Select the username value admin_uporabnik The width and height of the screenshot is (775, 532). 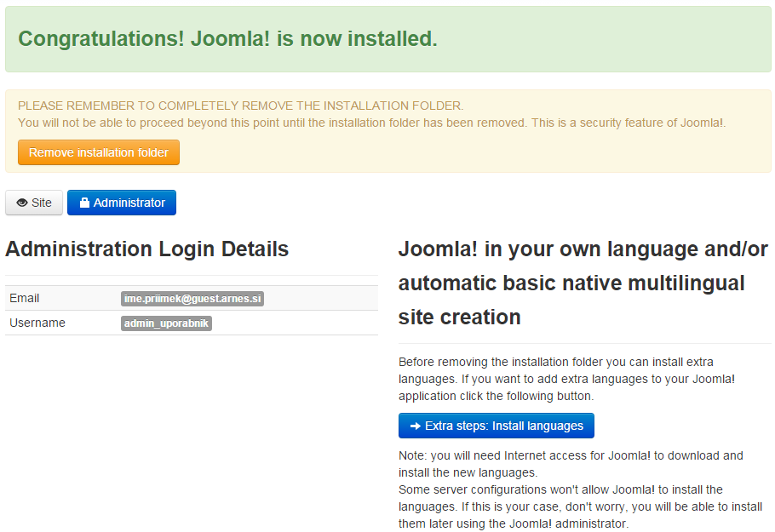[167, 323]
